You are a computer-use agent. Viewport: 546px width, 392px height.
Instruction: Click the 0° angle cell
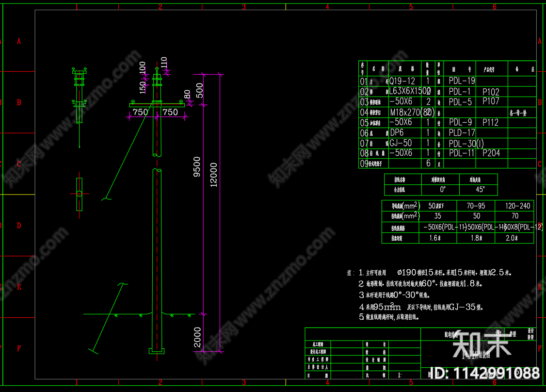442,190
